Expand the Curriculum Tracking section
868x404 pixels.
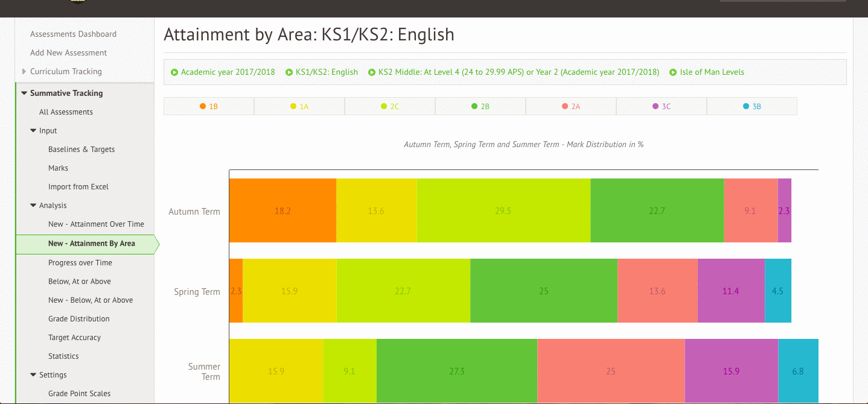pos(24,72)
